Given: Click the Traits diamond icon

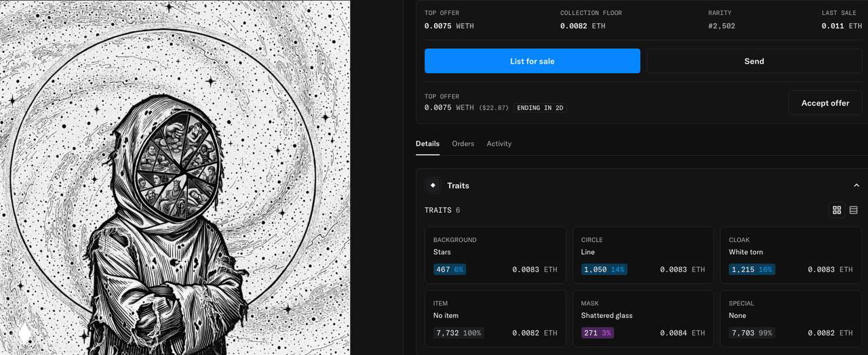Looking at the screenshot, I should (x=433, y=186).
